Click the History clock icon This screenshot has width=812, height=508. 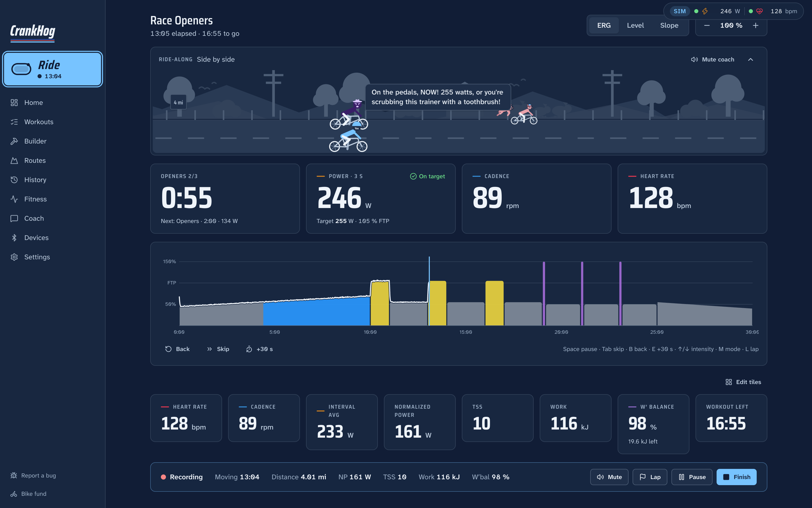(14, 180)
